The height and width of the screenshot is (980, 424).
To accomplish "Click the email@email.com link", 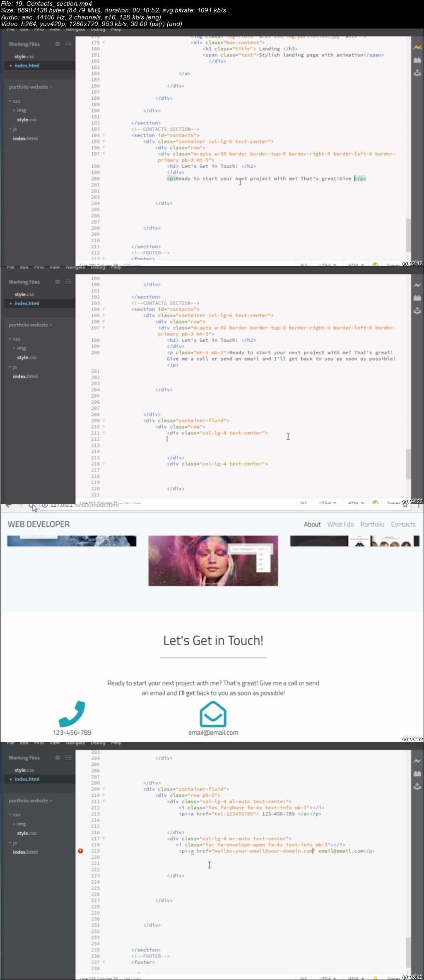I will coord(213,732).
